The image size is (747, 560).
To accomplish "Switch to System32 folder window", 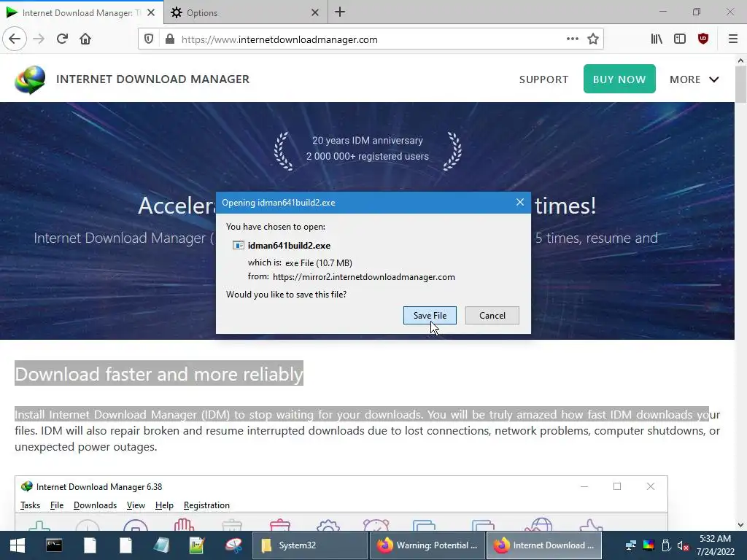I will 309,545.
